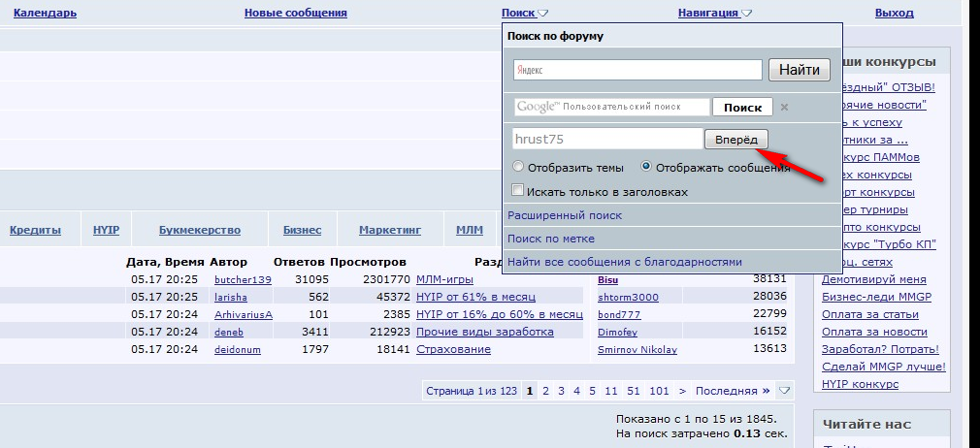Click the Найти button for Yandex search

800,70
